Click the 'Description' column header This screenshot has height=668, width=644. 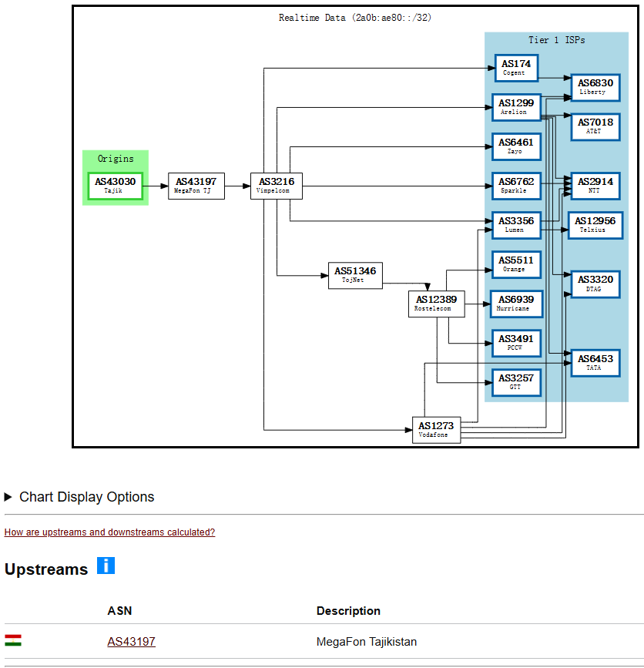(348, 611)
